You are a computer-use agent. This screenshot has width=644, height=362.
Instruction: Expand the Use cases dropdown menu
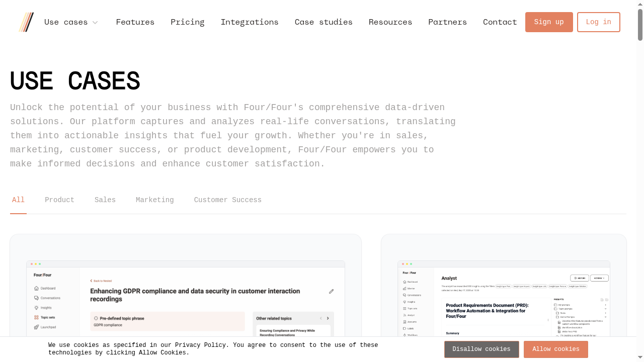tap(71, 22)
